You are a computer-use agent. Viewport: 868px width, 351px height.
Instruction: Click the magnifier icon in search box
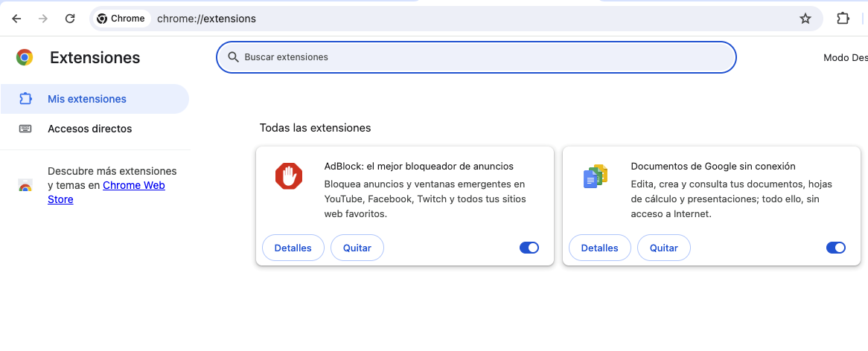(233, 57)
